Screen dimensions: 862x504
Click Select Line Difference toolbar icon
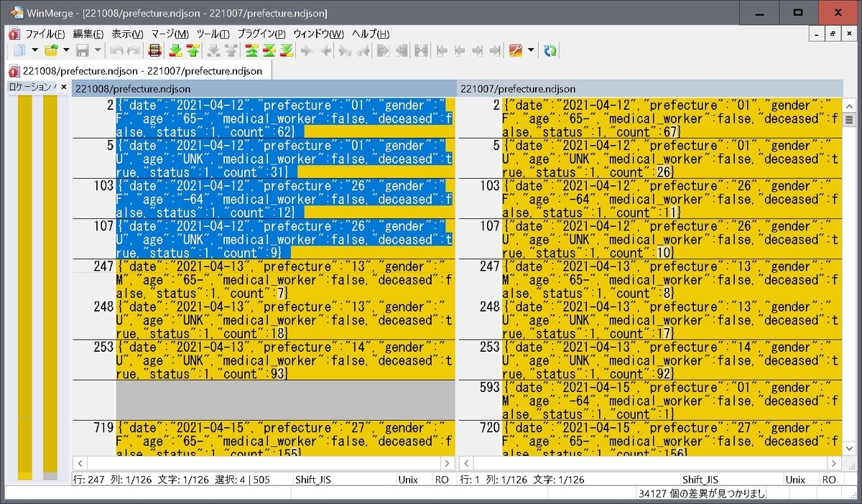[x=154, y=50]
